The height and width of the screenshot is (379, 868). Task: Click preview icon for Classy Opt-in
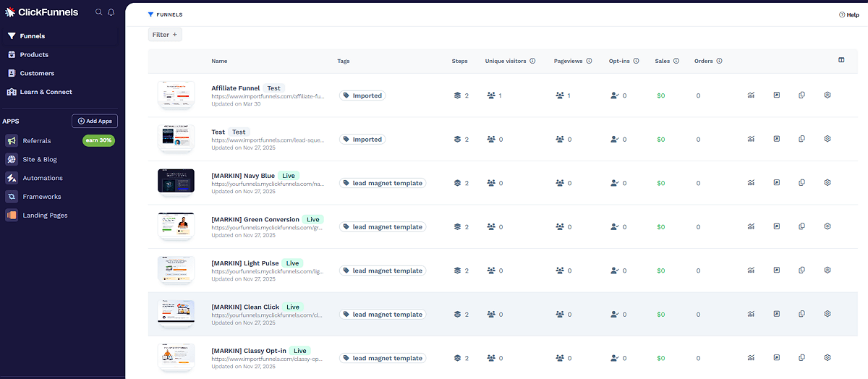[776, 357]
